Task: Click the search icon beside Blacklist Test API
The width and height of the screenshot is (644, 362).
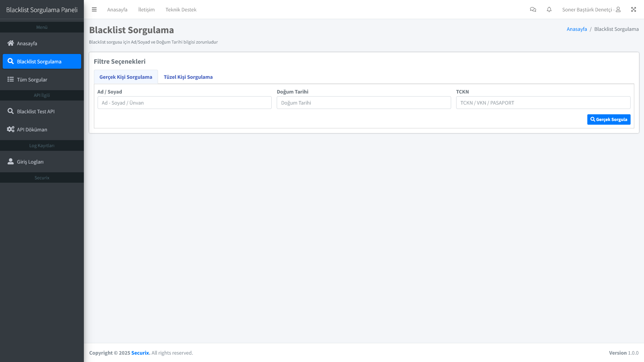Action: tap(11, 111)
